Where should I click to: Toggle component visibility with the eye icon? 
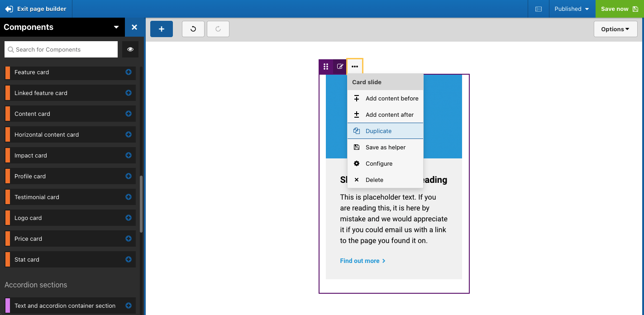[x=130, y=49]
